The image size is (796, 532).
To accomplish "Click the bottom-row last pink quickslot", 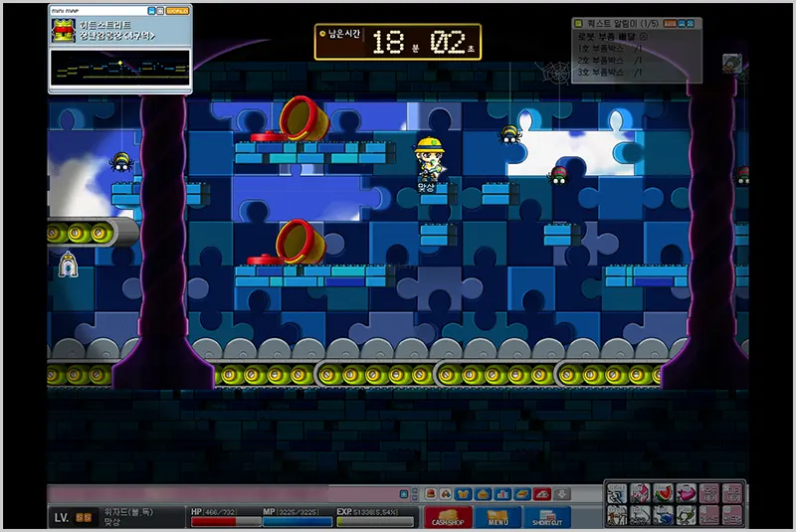I will pos(732,515).
